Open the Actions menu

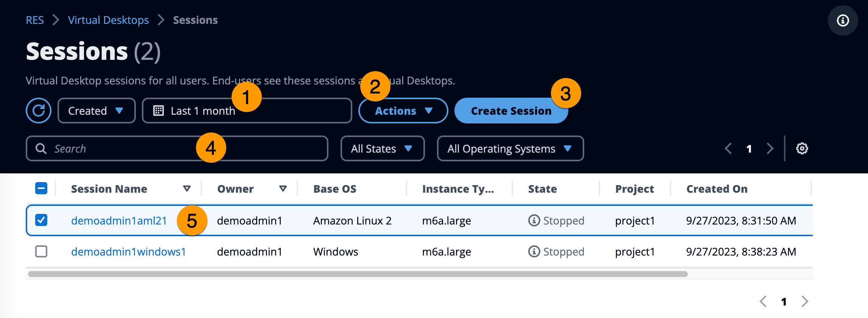(x=403, y=111)
